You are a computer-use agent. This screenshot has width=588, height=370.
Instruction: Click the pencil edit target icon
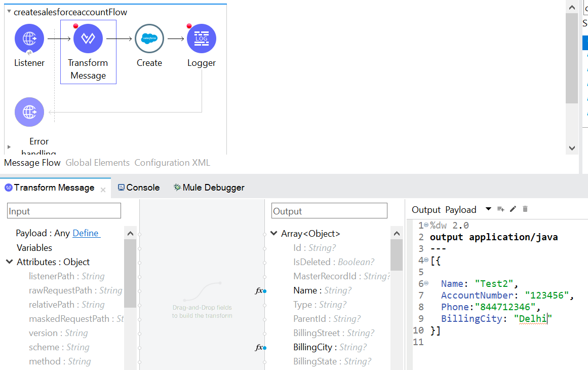point(513,209)
